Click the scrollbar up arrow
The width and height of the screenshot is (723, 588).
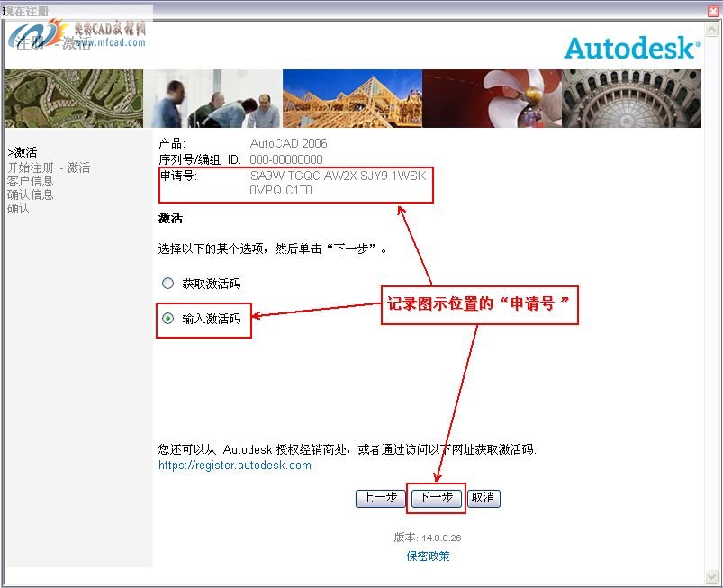711,30
